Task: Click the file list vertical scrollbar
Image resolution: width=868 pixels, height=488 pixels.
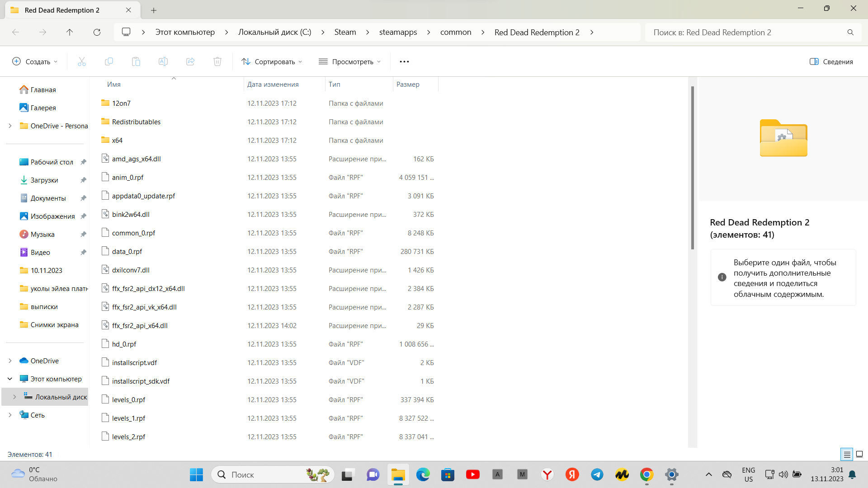Action: point(692,168)
